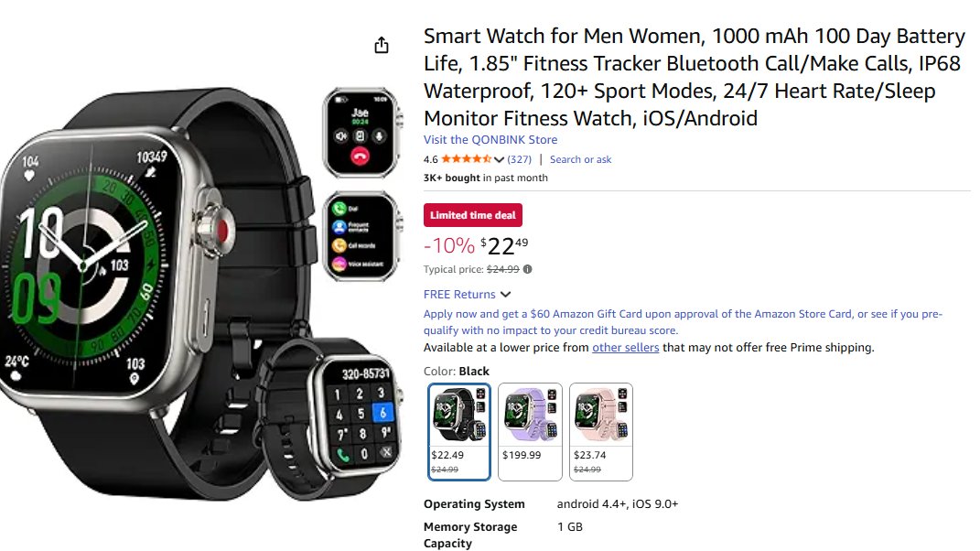Open the other sellers link
Screen dimensions: 980x551
tap(626, 347)
